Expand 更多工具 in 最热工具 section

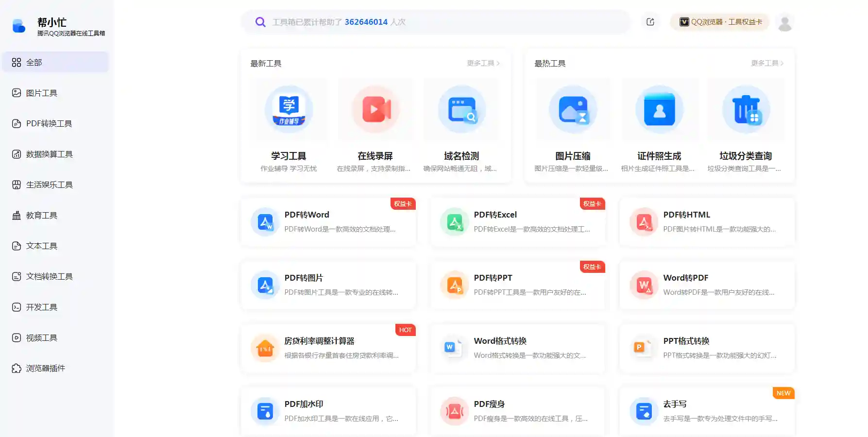tap(767, 63)
